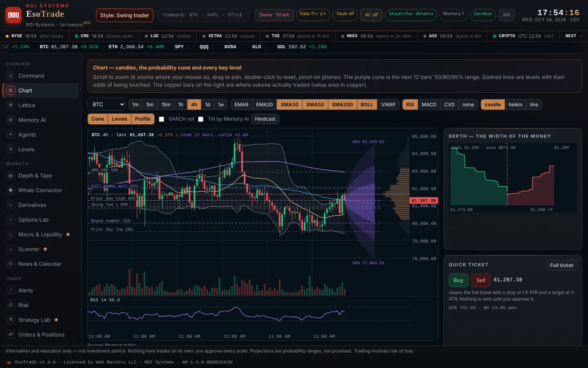Click the Options Lab icon
588x368 pixels.
11,220
